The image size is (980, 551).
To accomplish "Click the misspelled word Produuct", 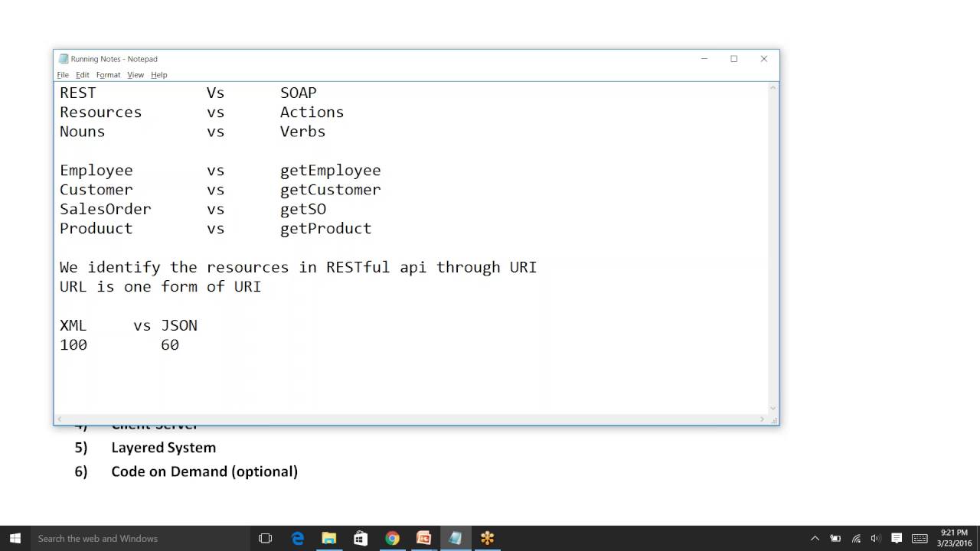I will pos(96,228).
